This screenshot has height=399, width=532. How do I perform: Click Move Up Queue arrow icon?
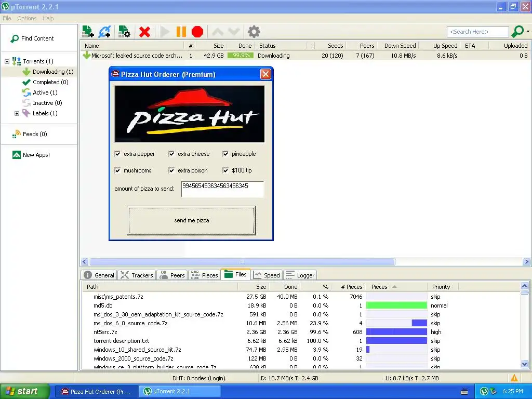tap(218, 32)
